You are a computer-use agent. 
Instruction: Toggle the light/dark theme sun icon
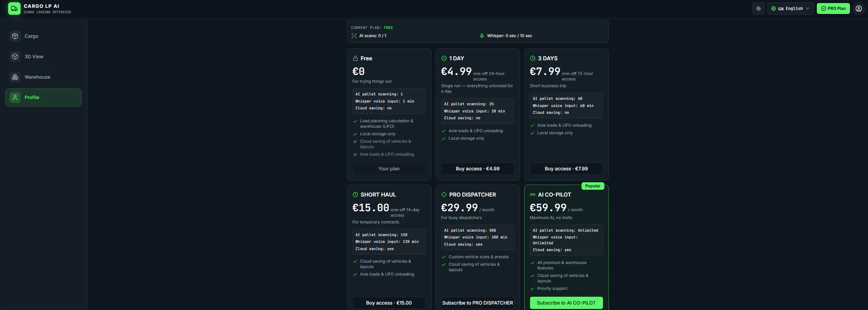click(x=759, y=9)
